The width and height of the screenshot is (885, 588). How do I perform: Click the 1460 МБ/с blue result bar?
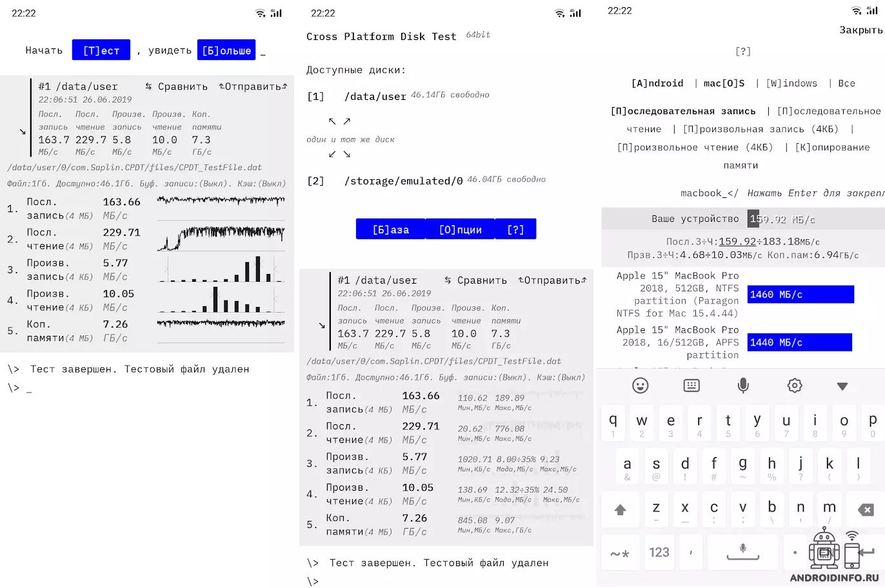pyautogui.click(x=800, y=295)
